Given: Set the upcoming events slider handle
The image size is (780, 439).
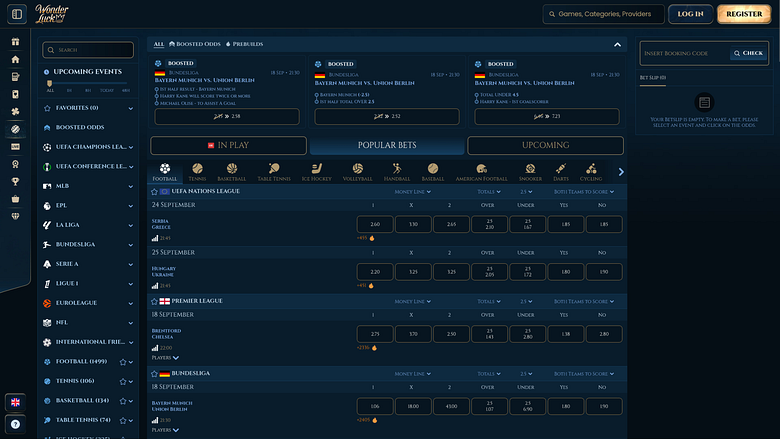Looking at the screenshot, I should pos(49,83).
